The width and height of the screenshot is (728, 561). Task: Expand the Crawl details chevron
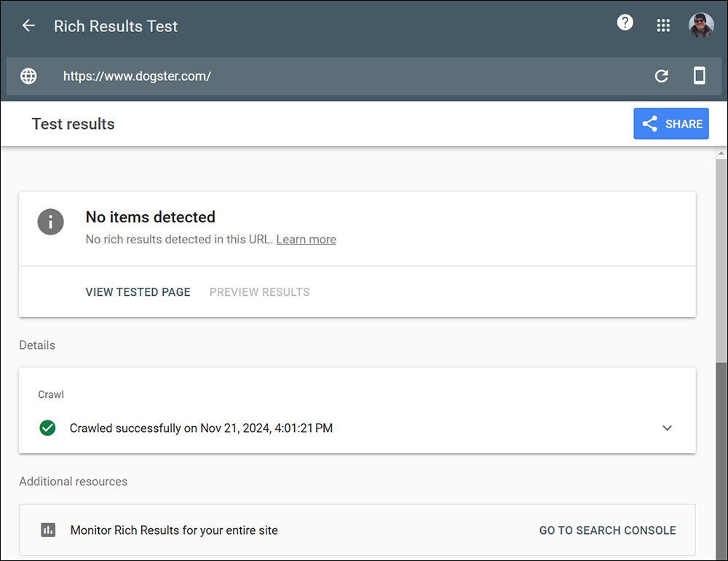[667, 428]
